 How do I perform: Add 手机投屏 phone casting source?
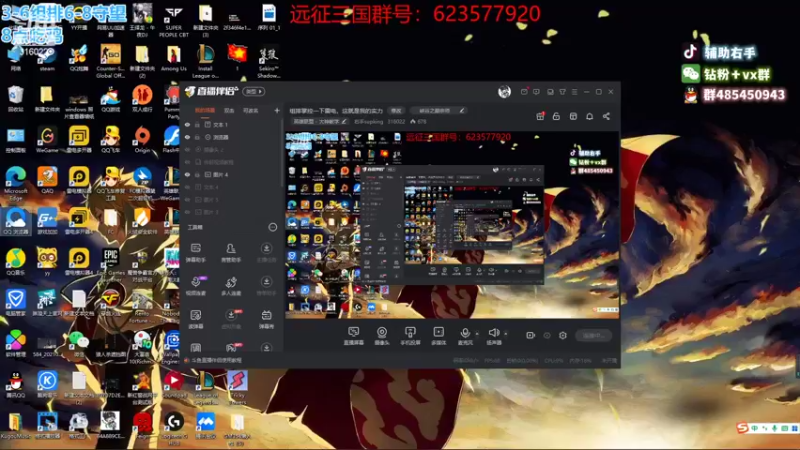tap(410, 336)
